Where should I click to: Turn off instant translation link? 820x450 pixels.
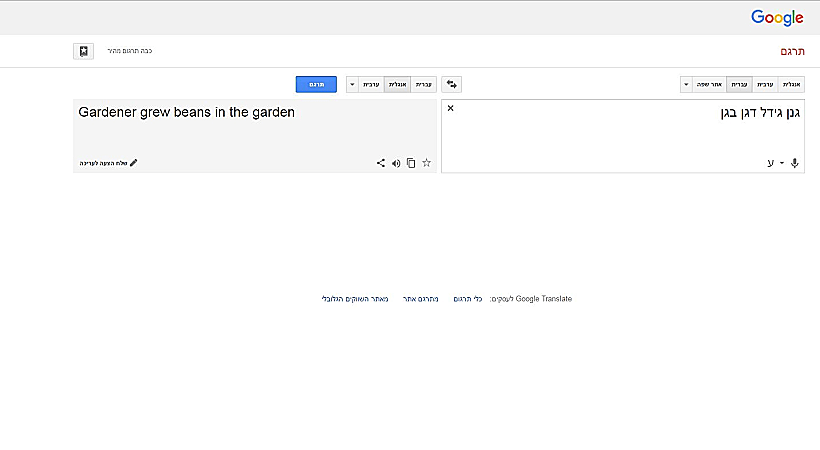[131, 50]
